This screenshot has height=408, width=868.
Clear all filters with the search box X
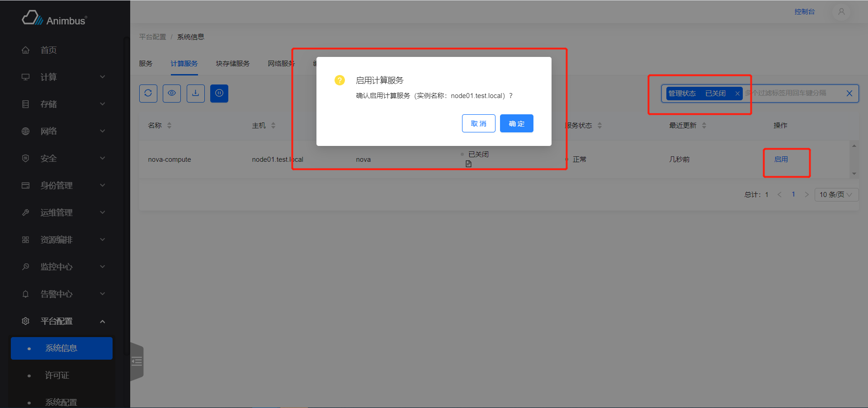(849, 94)
